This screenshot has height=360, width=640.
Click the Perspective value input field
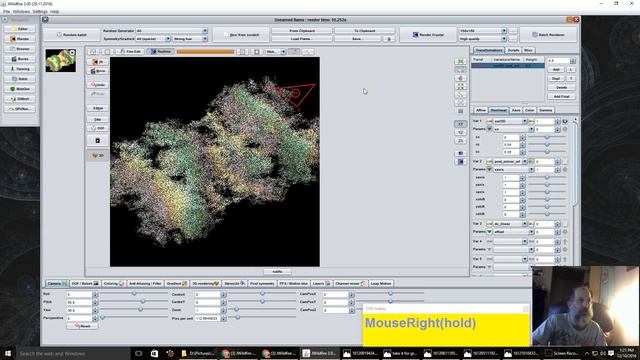79,318
